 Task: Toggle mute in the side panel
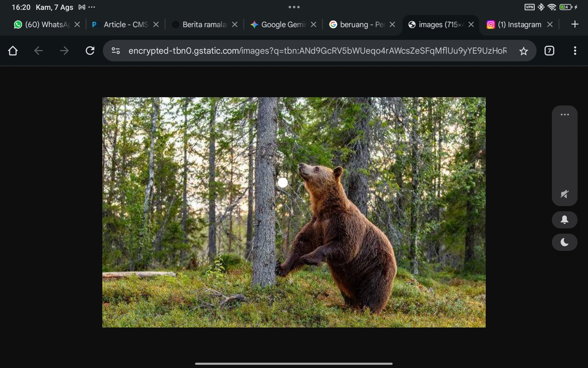[x=564, y=194]
